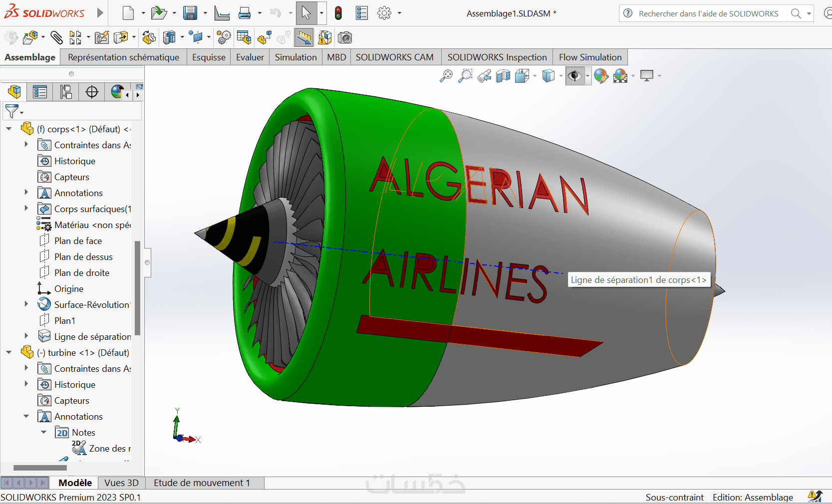Click the smart fasteners icon

(x=102, y=37)
